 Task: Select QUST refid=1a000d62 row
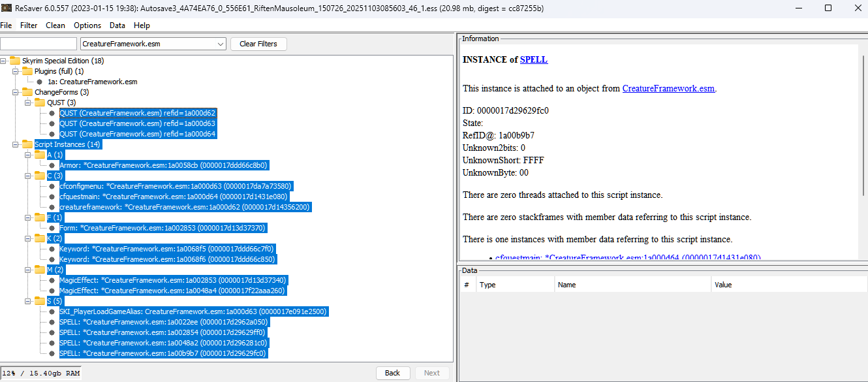pos(137,113)
